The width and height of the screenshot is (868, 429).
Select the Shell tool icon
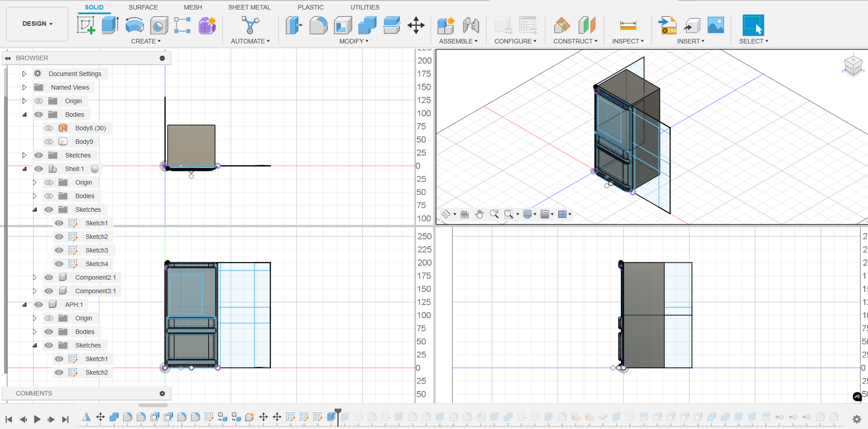point(343,25)
